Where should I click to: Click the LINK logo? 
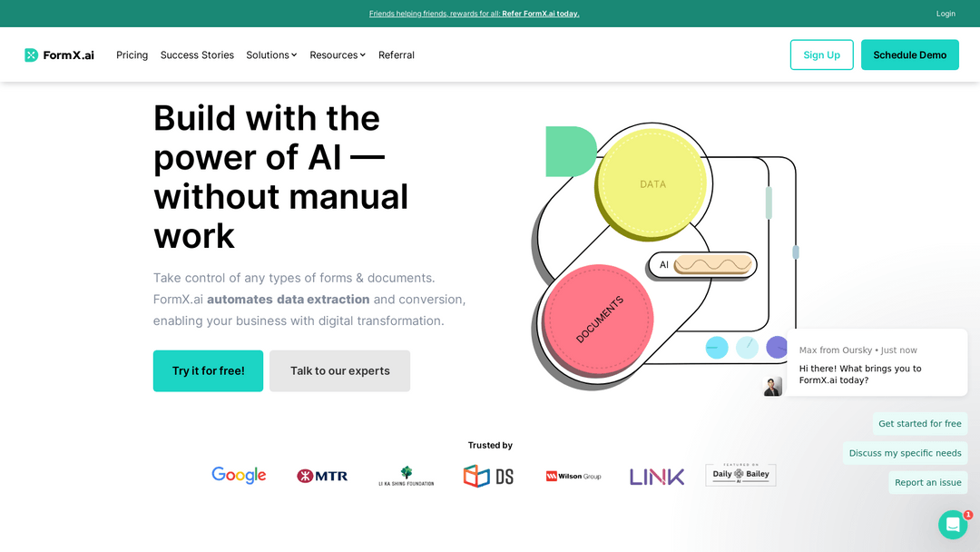pos(657,476)
